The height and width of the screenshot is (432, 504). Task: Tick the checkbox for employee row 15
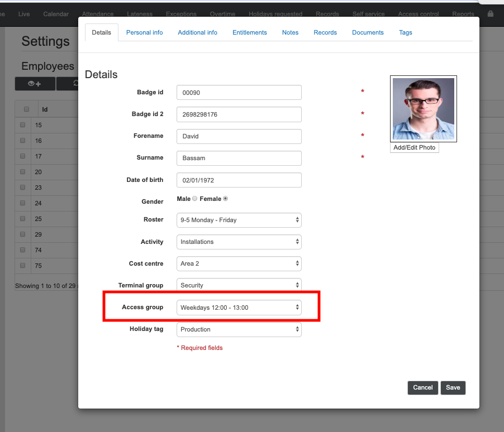coord(23,125)
